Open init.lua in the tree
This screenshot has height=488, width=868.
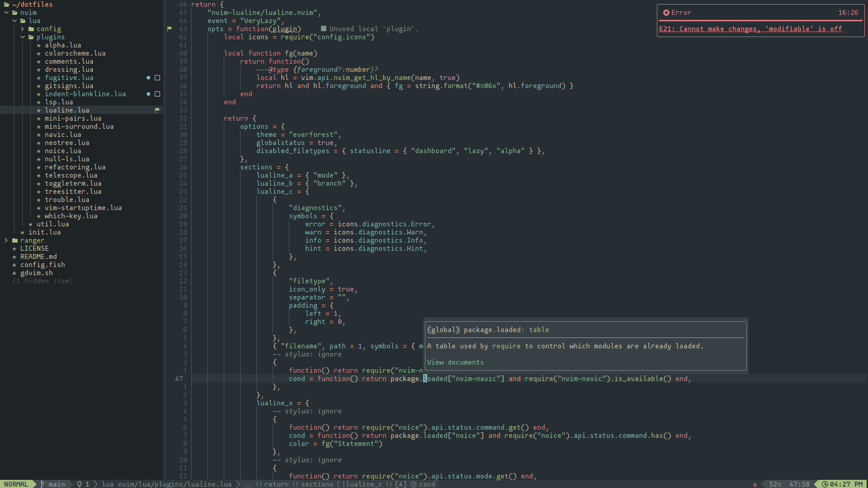coord(44,232)
